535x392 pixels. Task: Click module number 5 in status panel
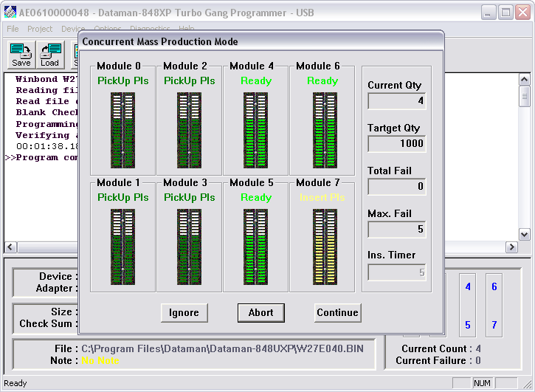pyautogui.click(x=468, y=325)
